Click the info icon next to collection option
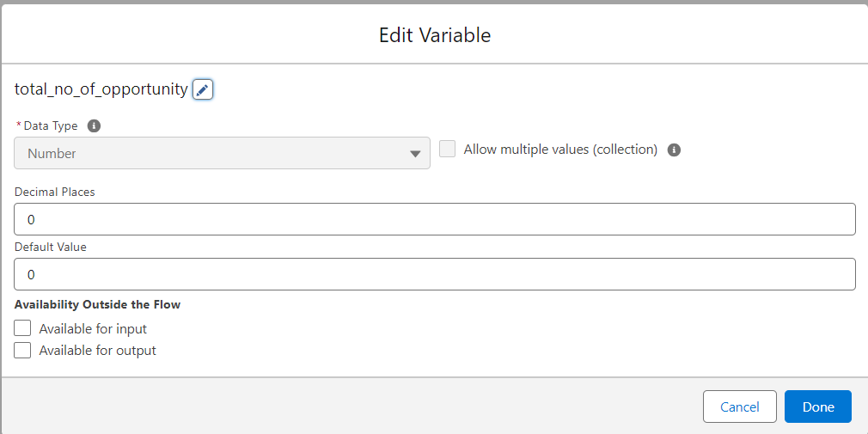The height and width of the screenshot is (434, 868). click(x=675, y=150)
